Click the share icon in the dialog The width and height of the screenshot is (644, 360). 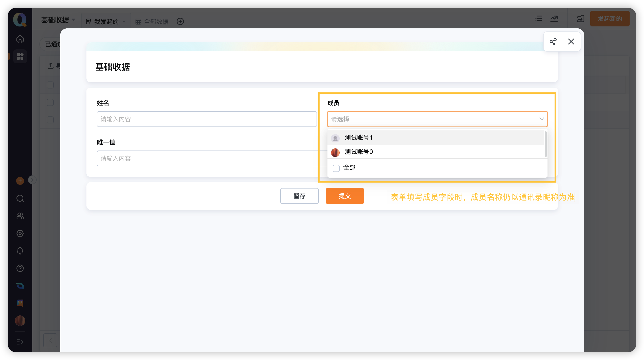pyautogui.click(x=553, y=42)
